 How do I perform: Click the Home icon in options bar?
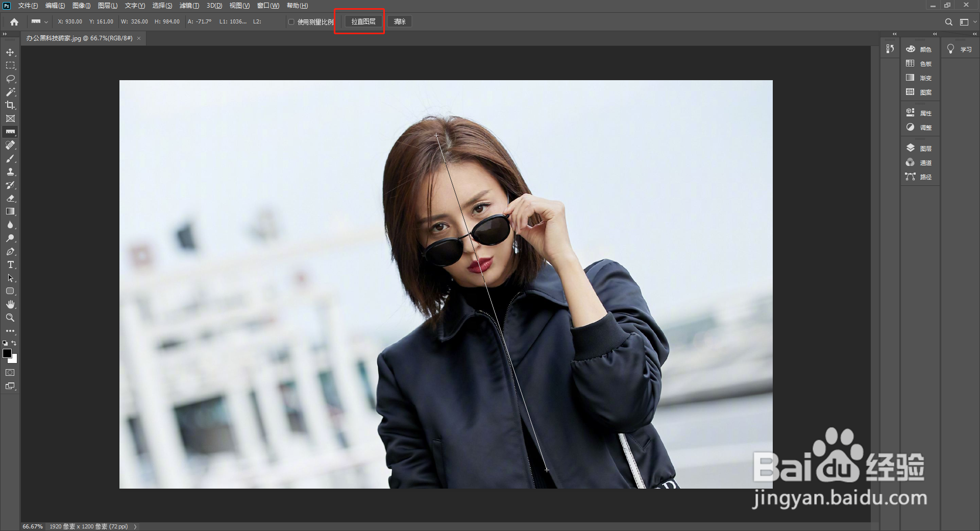coord(14,22)
